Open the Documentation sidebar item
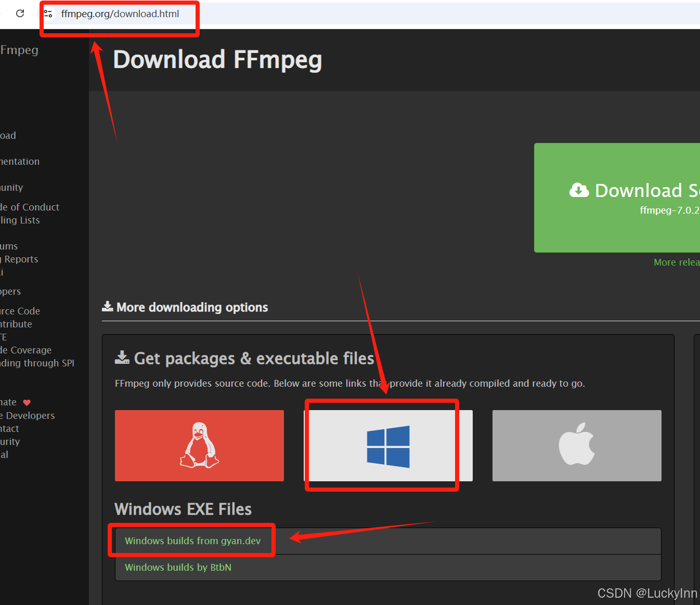 pos(20,162)
